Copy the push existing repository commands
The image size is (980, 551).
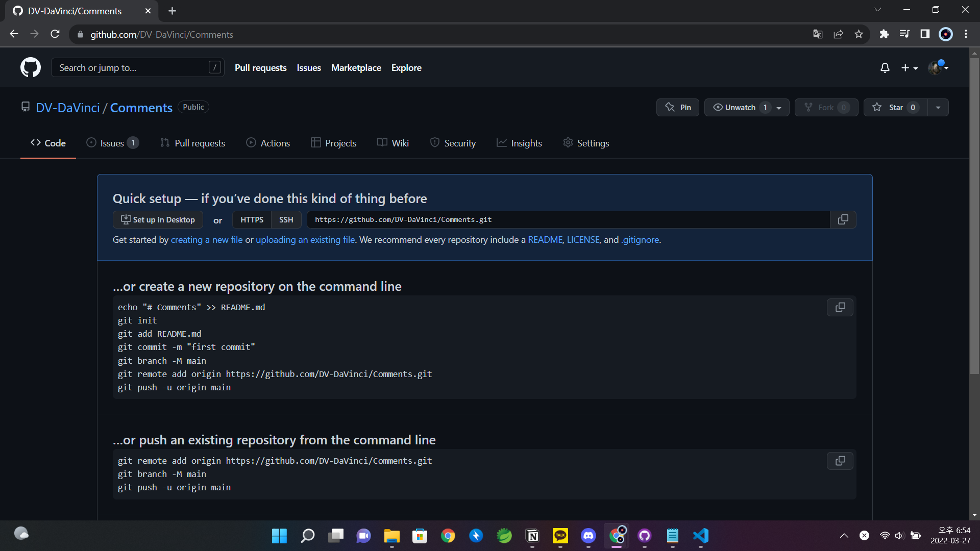click(x=840, y=461)
